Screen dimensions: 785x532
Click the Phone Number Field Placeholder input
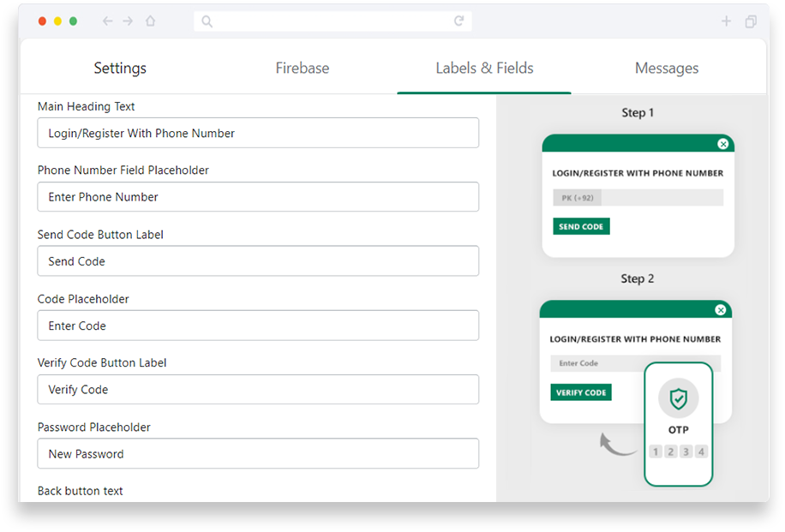point(258,197)
